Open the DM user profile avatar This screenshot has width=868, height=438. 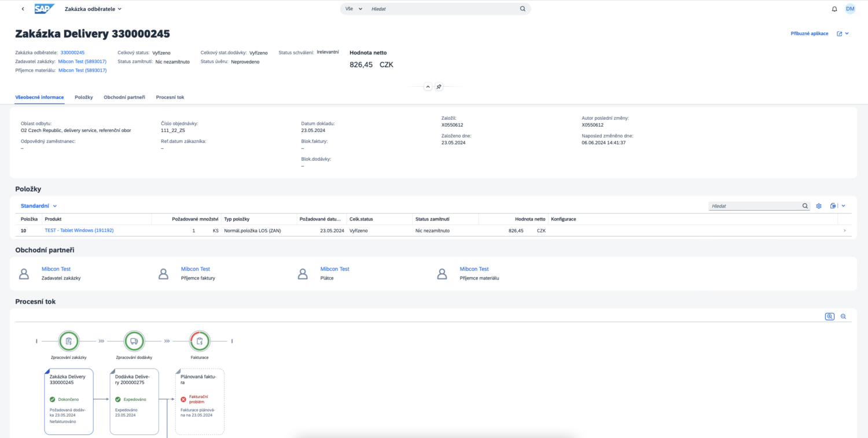(850, 9)
